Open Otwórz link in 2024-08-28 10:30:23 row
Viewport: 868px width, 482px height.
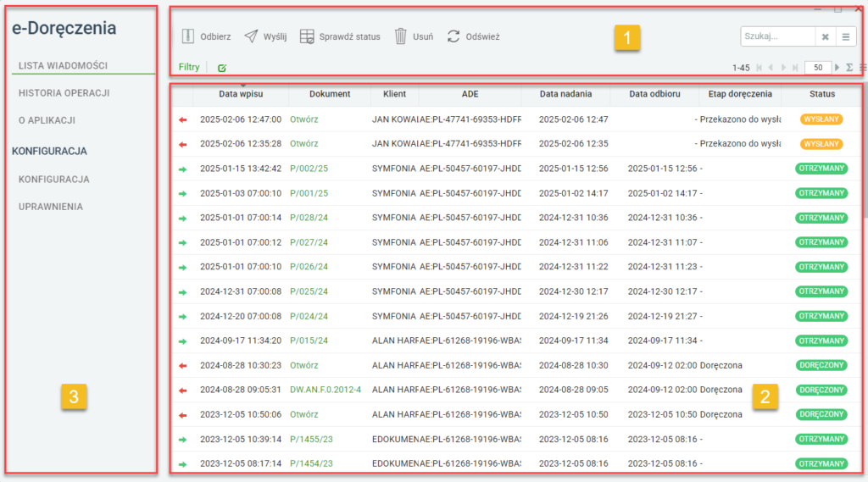tap(304, 365)
